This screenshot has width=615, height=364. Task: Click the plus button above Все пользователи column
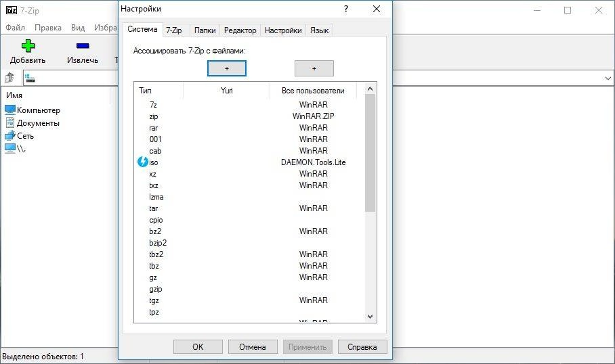[314, 68]
